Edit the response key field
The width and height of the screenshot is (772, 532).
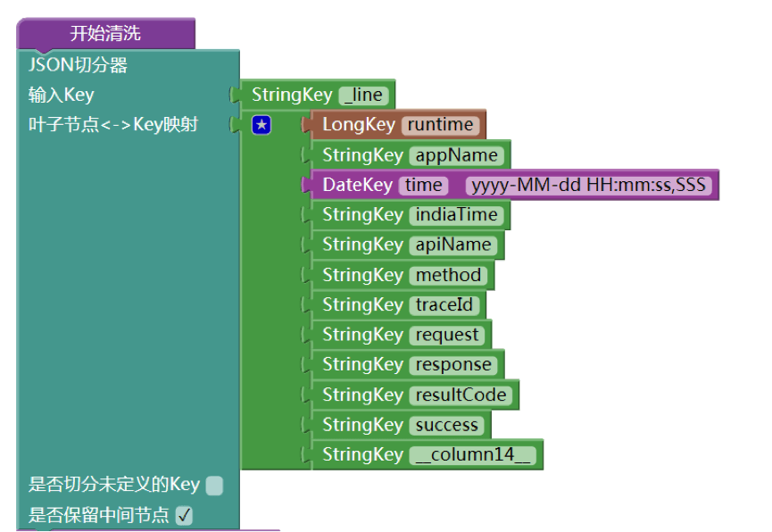tap(453, 365)
